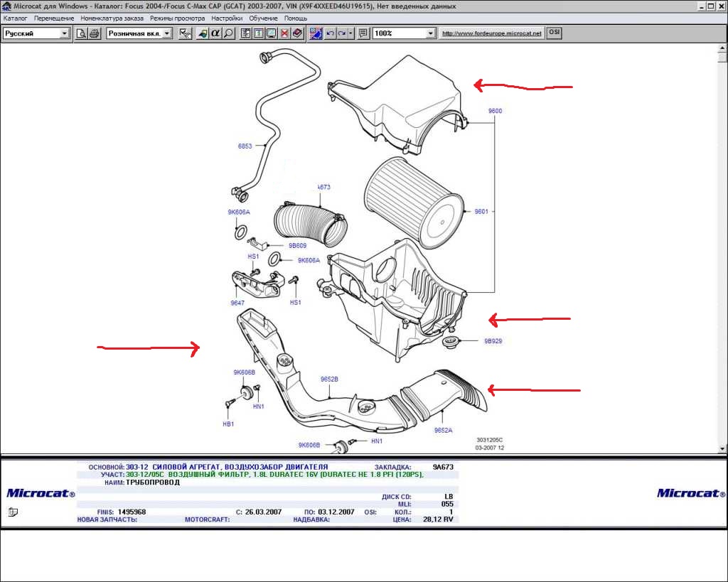Open the Каталог menu
Screen dimensions: 728x582
[15, 18]
